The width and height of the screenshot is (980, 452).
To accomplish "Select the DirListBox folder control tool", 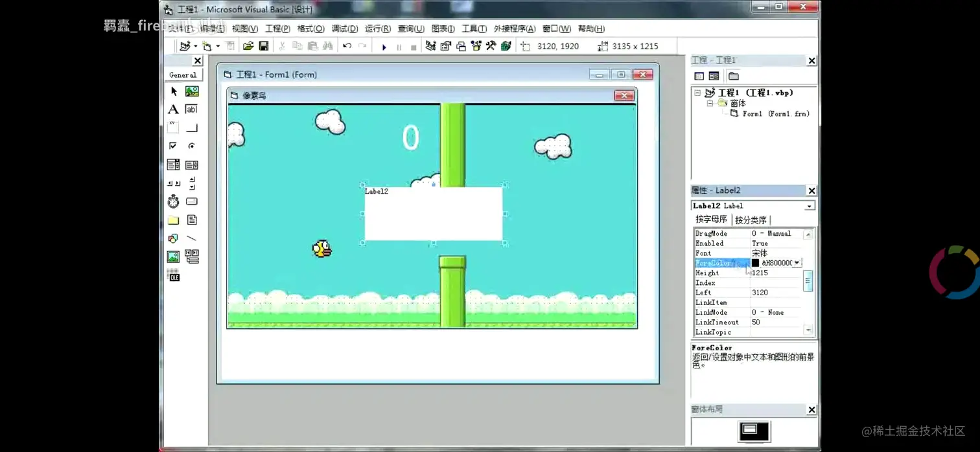I will click(174, 220).
